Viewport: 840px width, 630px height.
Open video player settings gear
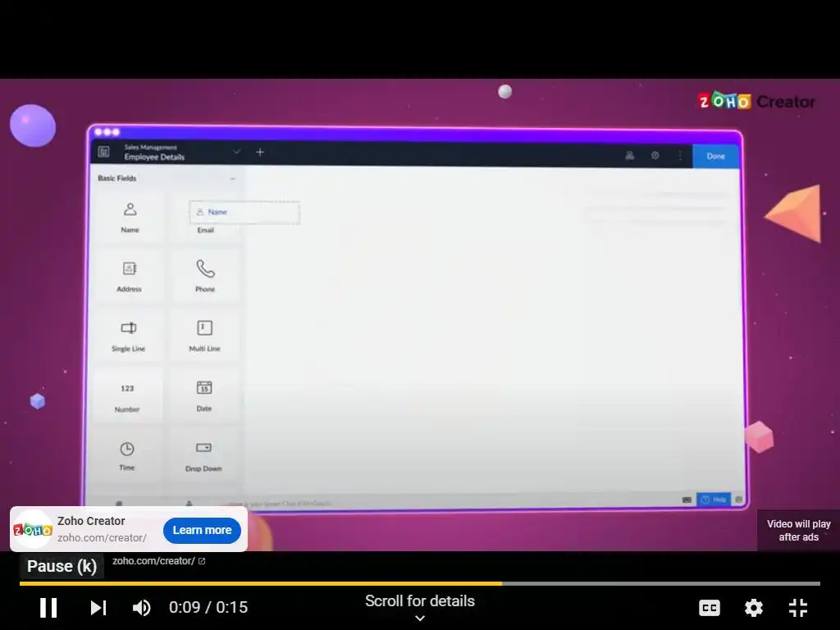(x=753, y=608)
